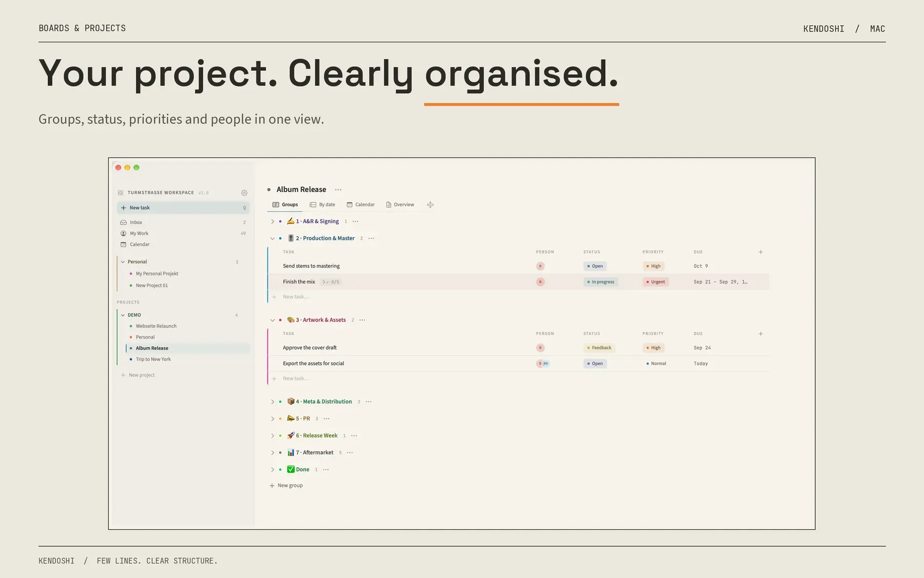Click New group at the bottom
The width and height of the screenshot is (924, 578).
(x=286, y=486)
